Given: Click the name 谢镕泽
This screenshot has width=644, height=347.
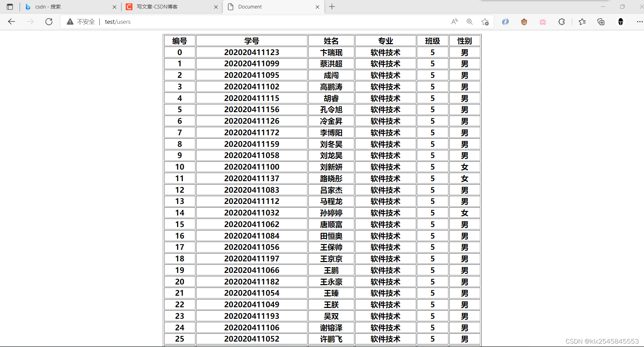Looking at the screenshot, I should pyautogui.click(x=331, y=328).
